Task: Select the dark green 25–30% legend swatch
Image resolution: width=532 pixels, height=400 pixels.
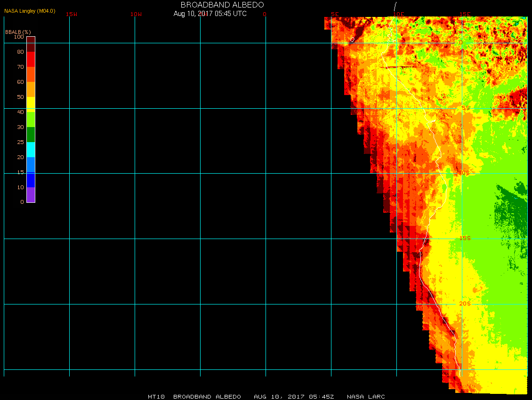Action: point(31,135)
